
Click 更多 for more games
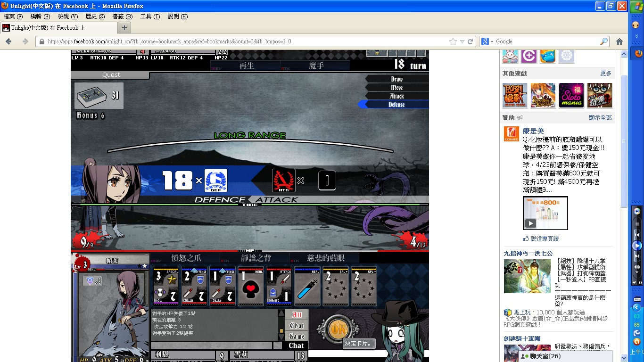point(606,74)
